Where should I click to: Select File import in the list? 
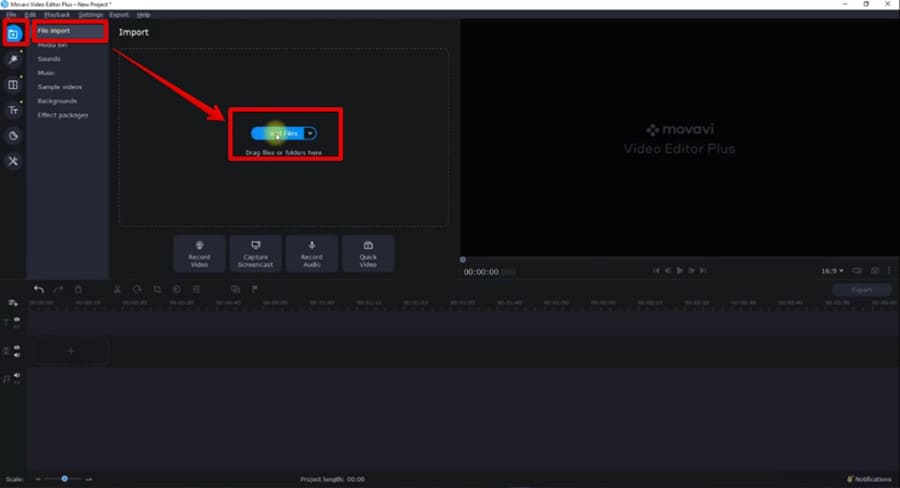coord(54,31)
